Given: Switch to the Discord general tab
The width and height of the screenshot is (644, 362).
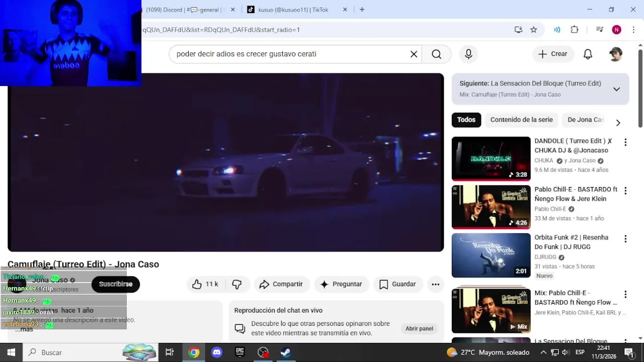Looking at the screenshot, I should pyautogui.click(x=184, y=10).
